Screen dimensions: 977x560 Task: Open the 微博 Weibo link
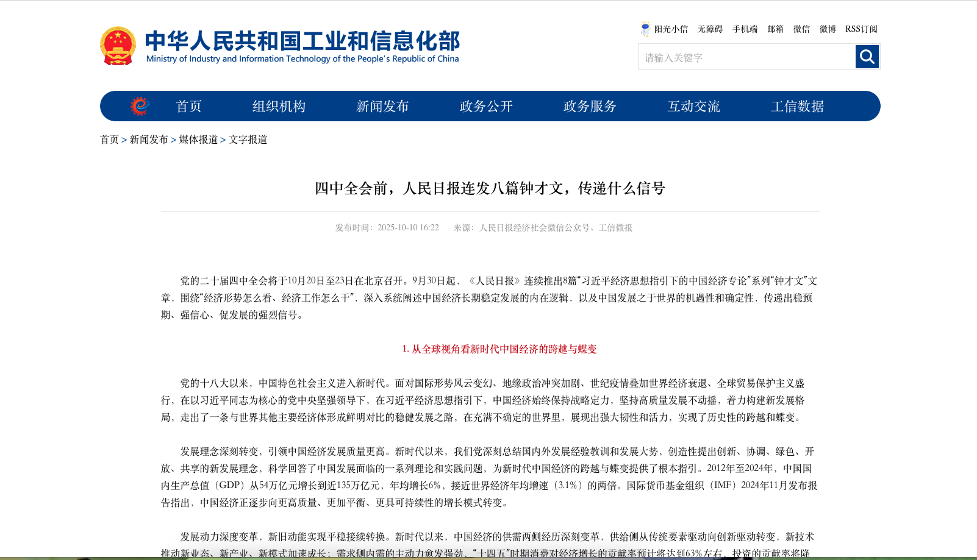[827, 29]
